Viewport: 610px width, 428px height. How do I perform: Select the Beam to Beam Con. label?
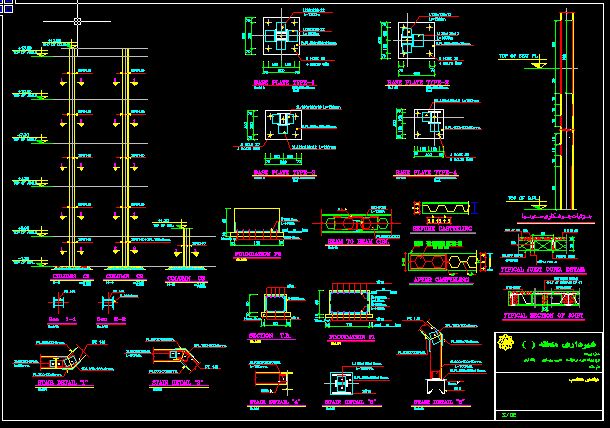click(357, 241)
